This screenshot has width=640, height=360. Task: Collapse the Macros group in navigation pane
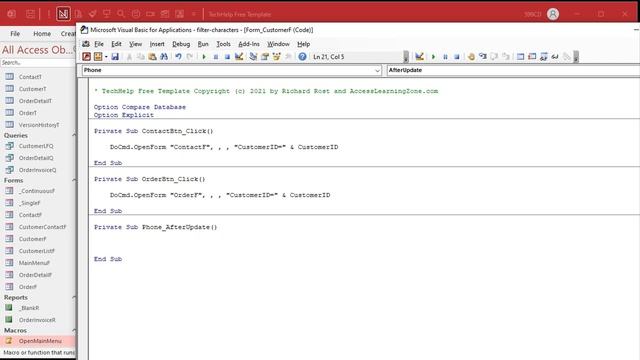(74, 330)
